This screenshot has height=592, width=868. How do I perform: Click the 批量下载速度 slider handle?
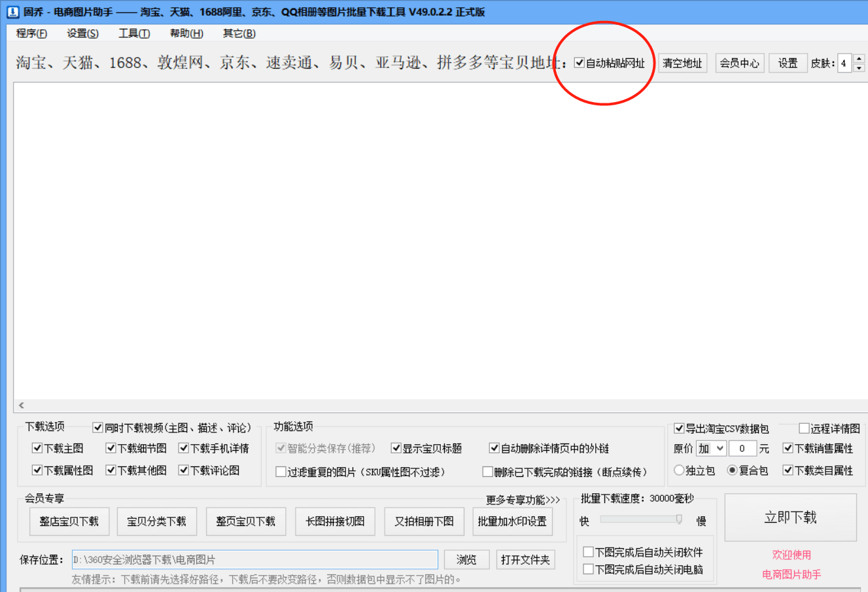tap(679, 519)
